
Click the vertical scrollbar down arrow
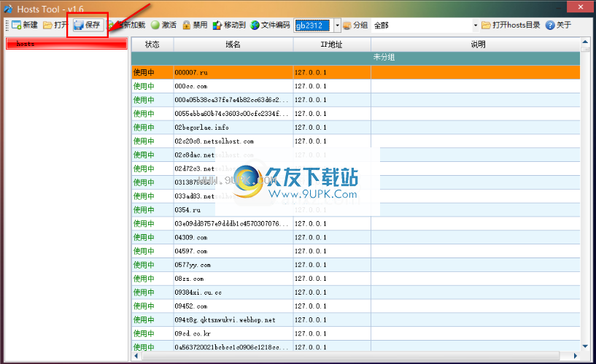point(585,346)
